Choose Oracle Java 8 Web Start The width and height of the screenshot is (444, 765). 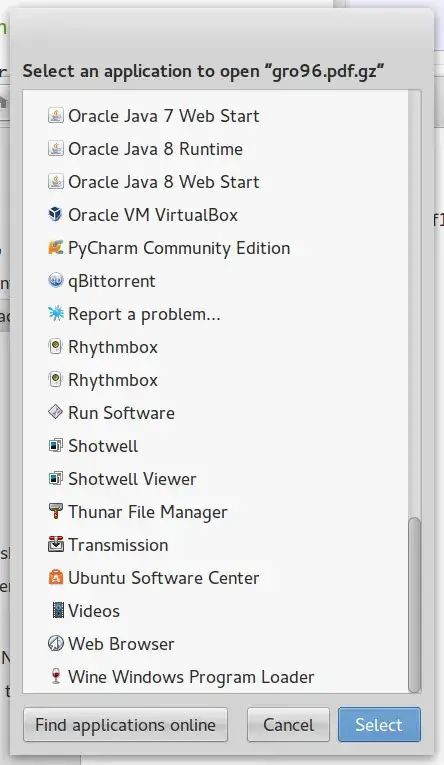pos(215,181)
